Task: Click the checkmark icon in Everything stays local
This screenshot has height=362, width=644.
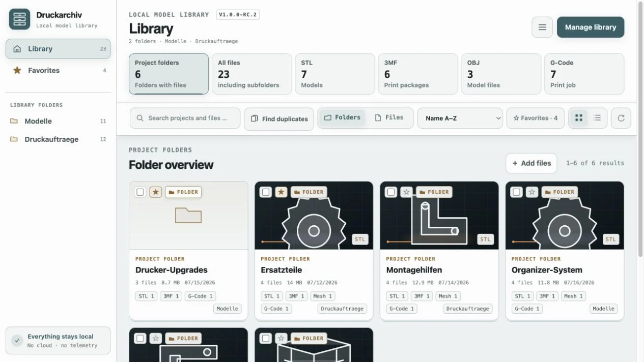Action: (17, 340)
